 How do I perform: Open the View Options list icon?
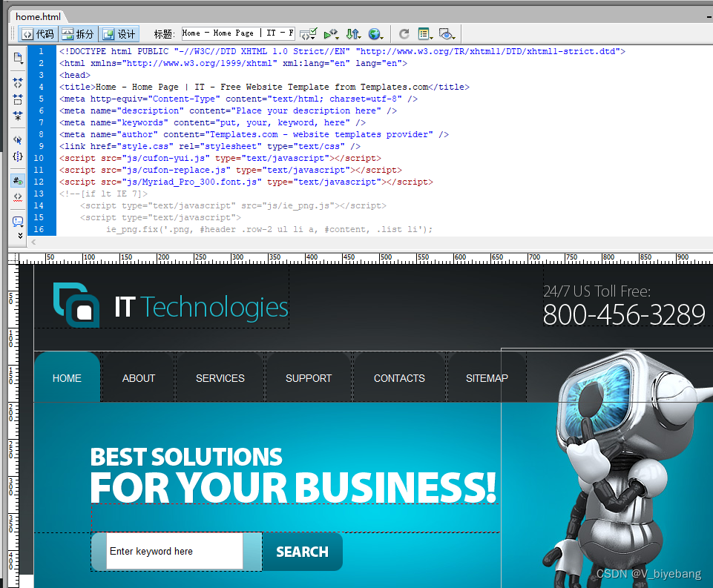coord(425,34)
